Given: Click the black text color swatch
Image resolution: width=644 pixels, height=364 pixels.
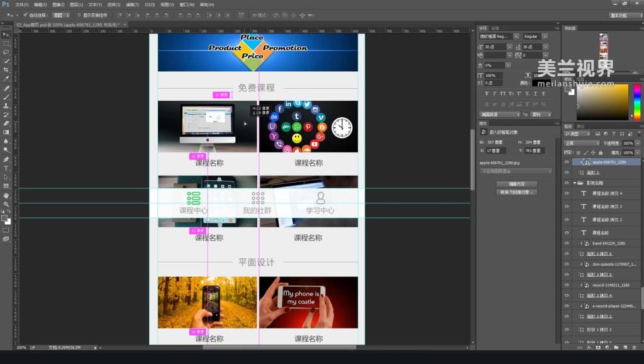Looking at the screenshot, I should 541,83.
